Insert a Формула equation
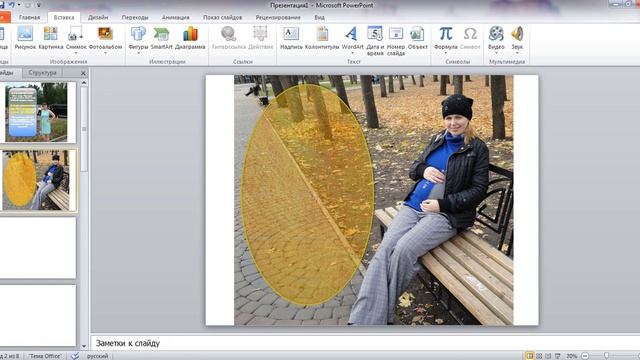Screen dimensions: 640x360 point(445,38)
